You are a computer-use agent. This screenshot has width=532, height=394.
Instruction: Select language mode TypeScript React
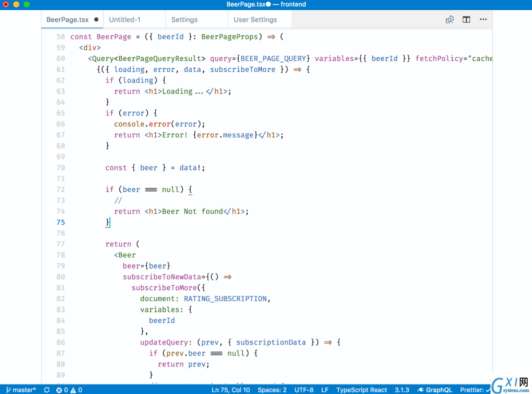(362, 390)
